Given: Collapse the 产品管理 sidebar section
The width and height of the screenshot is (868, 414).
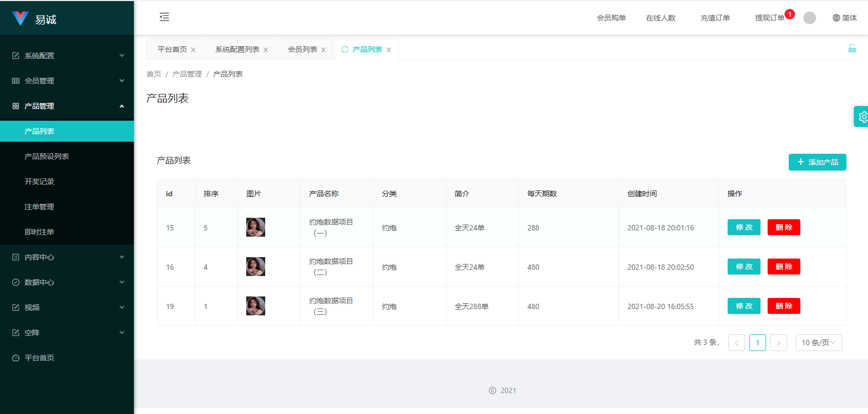Looking at the screenshot, I should [x=67, y=106].
